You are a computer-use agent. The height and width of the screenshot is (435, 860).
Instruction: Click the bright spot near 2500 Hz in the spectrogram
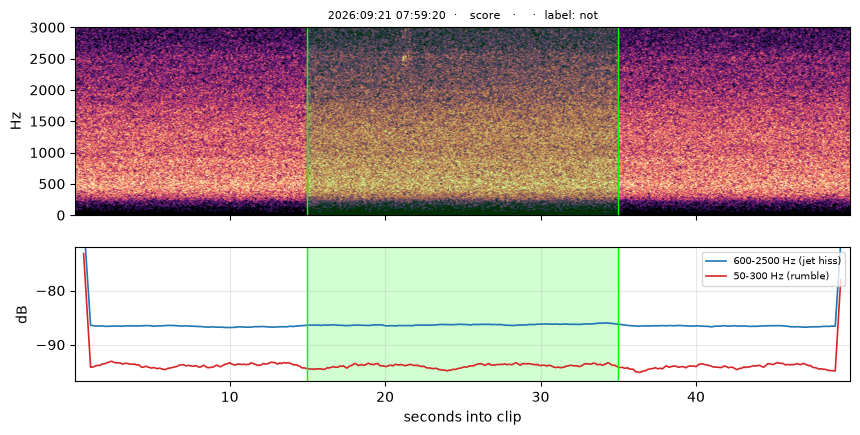click(x=405, y=57)
